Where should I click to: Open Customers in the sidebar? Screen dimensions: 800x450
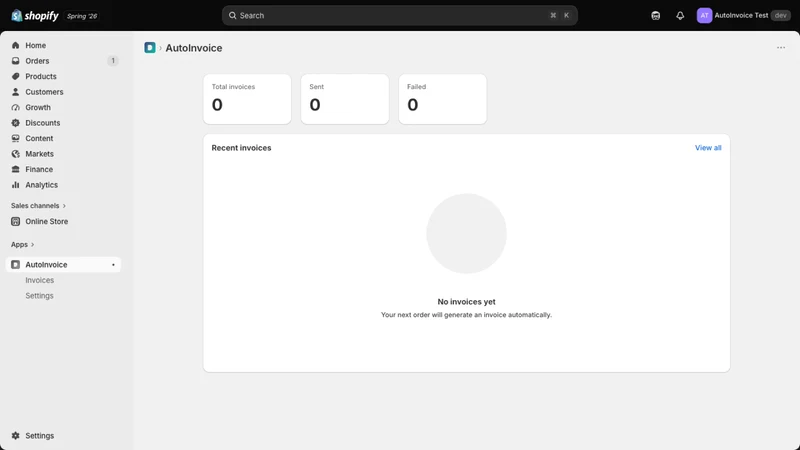[63, 92]
